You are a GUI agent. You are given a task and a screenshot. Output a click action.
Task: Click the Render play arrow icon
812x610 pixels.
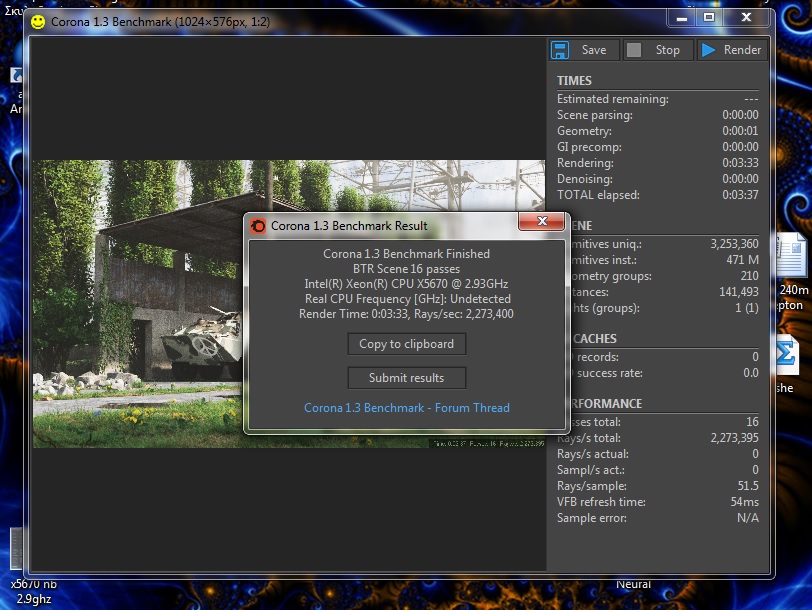pyautogui.click(x=708, y=50)
